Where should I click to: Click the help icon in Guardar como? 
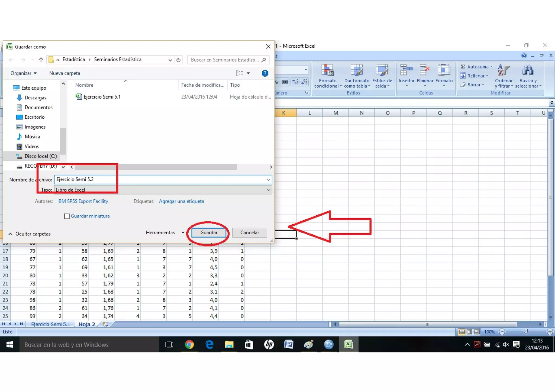(x=265, y=73)
